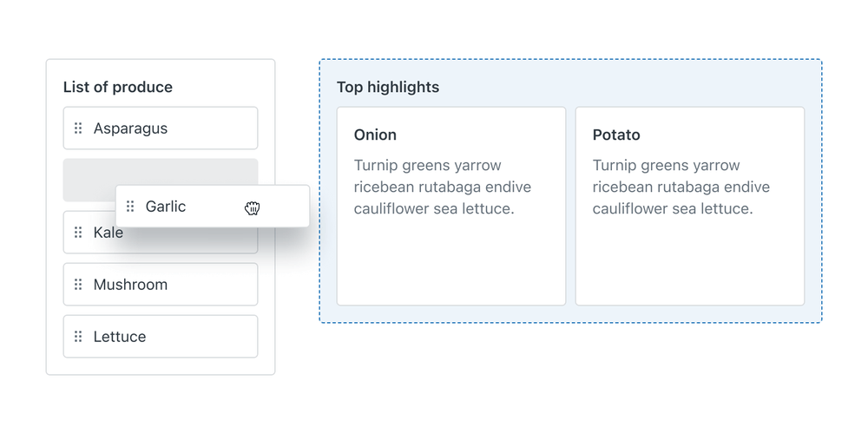Viewport: 868px width, 434px height.
Task: Click the empty gray placeholder slot
Action: pyautogui.click(x=89, y=180)
